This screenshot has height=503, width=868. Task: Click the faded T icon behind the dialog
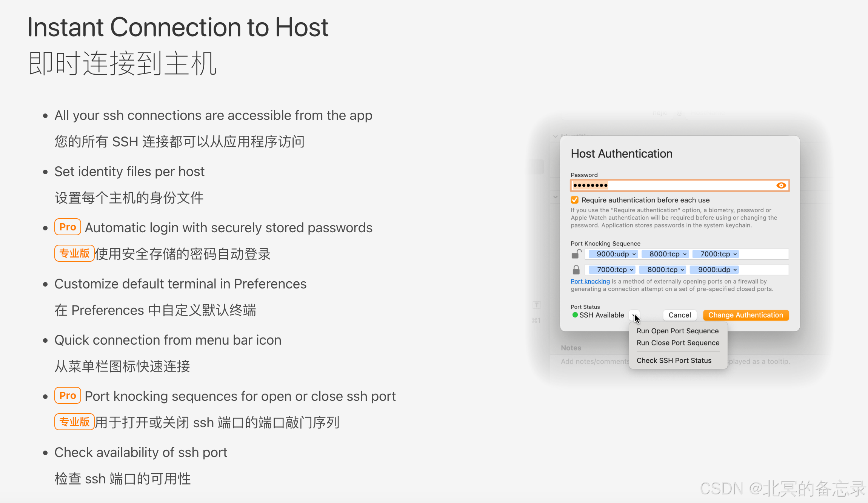pyautogui.click(x=537, y=305)
